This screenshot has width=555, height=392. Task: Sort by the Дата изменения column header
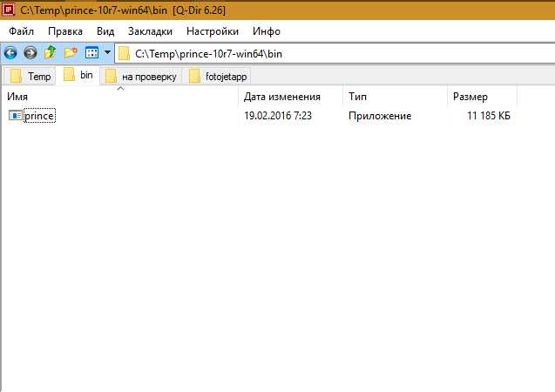tap(282, 97)
